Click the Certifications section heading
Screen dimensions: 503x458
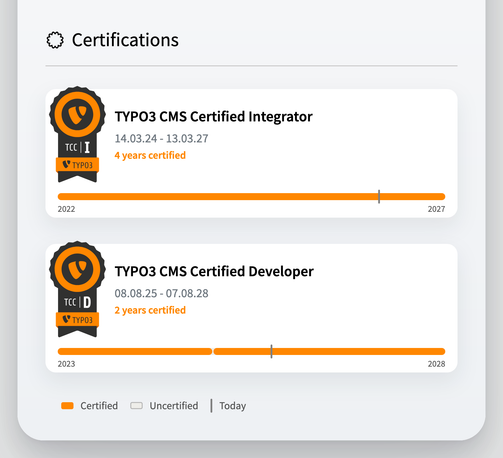[125, 40]
